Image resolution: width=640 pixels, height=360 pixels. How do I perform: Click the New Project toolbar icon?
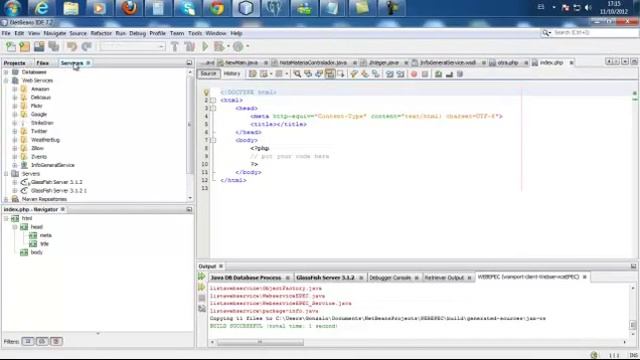click(24, 47)
